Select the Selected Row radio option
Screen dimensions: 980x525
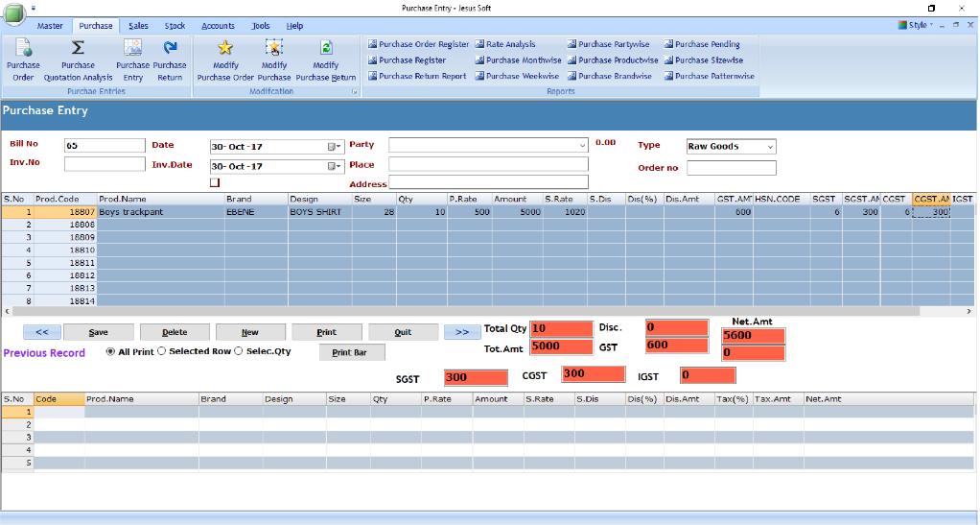coord(161,351)
